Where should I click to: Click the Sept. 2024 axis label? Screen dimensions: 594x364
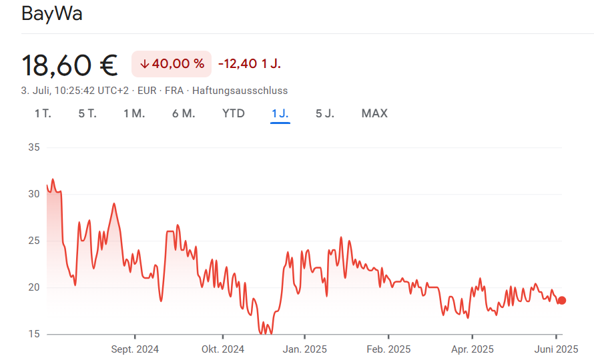pyautogui.click(x=135, y=349)
